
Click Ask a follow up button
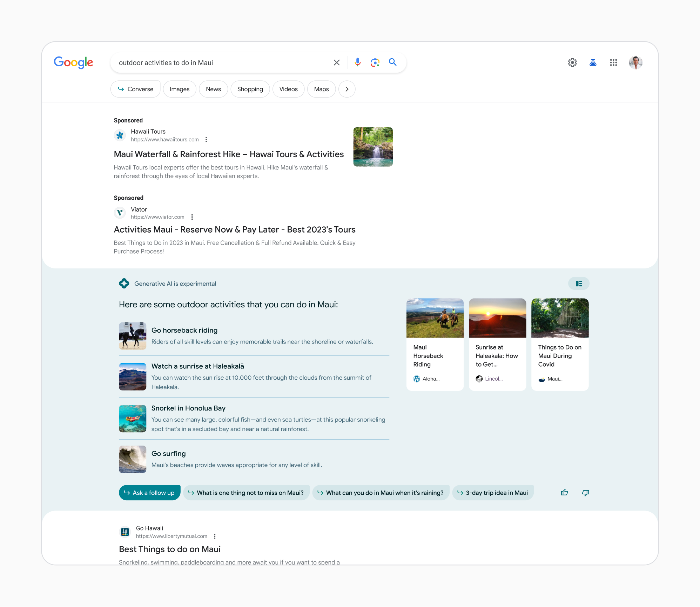point(150,492)
